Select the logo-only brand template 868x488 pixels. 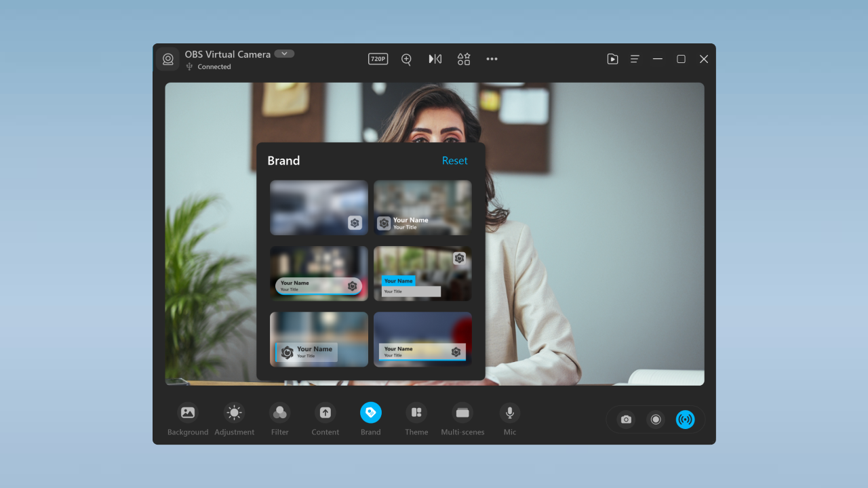pos(319,207)
